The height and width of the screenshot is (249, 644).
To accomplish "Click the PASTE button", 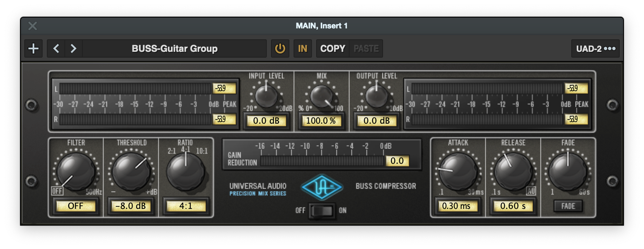I will point(366,48).
